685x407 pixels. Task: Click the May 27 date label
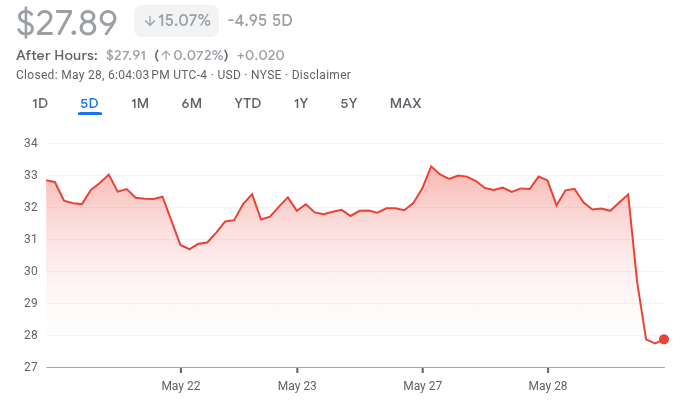[x=423, y=385]
